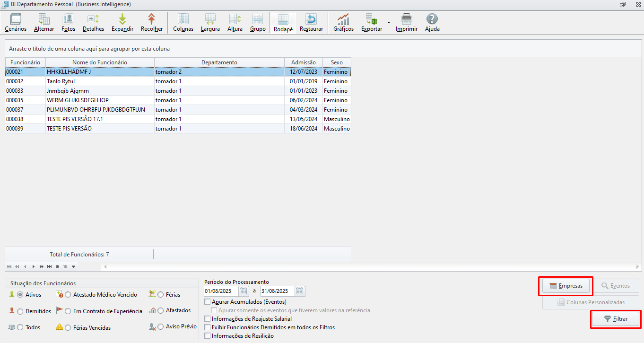Click the Imprimir printer icon
The image size is (644, 343).
coord(406,22)
